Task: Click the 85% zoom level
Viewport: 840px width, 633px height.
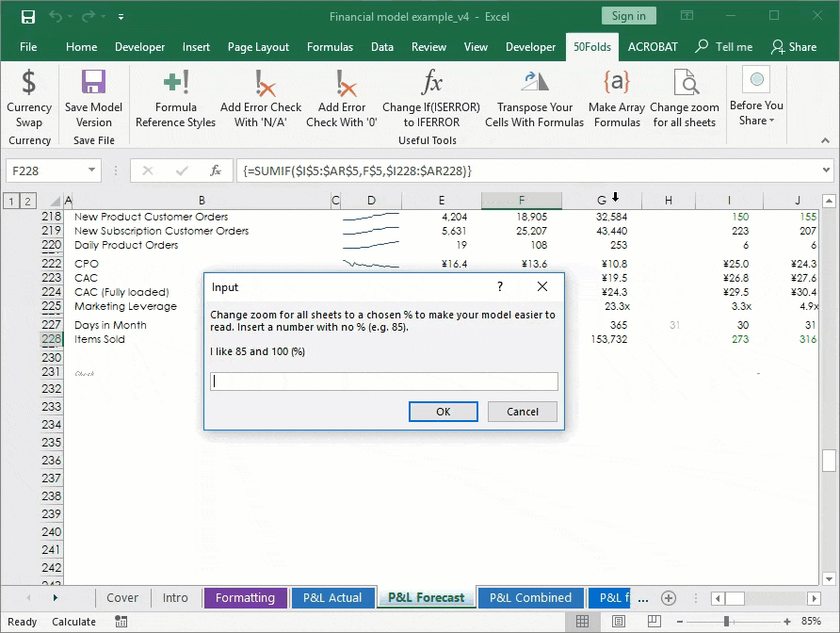Action: (811, 621)
